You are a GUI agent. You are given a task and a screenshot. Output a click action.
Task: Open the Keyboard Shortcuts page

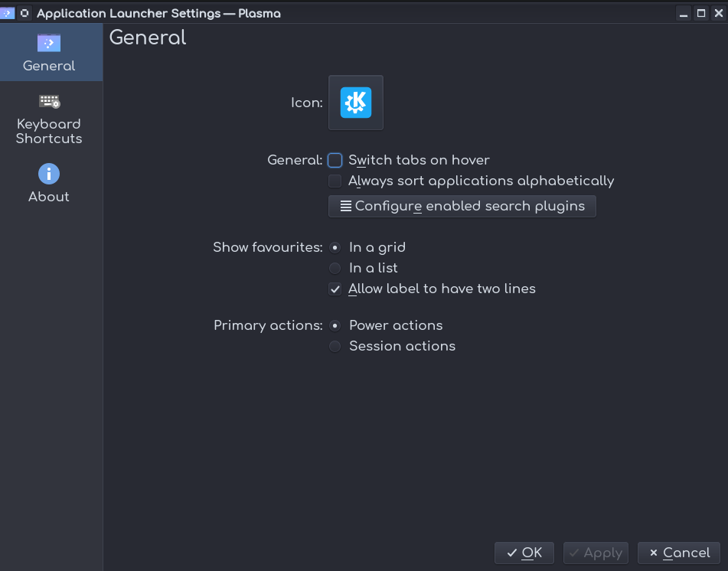pyautogui.click(x=49, y=119)
